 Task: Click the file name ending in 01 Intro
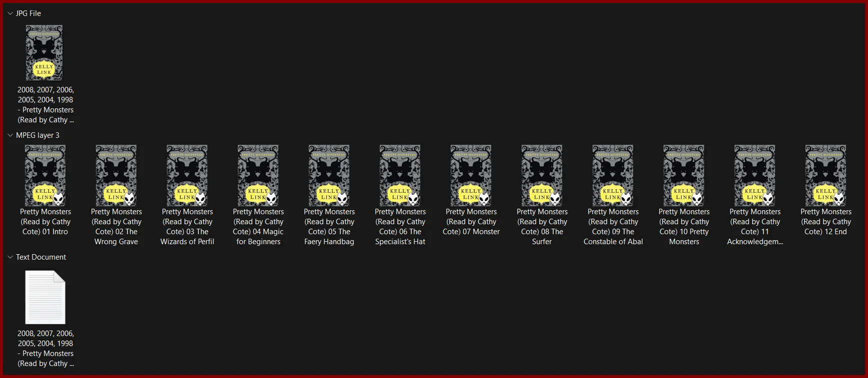(45, 222)
